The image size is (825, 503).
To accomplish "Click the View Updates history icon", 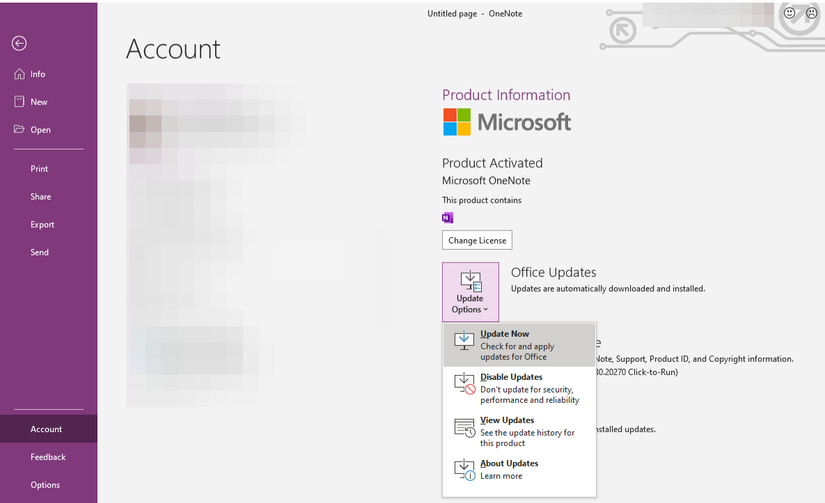I will coord(465,427).
